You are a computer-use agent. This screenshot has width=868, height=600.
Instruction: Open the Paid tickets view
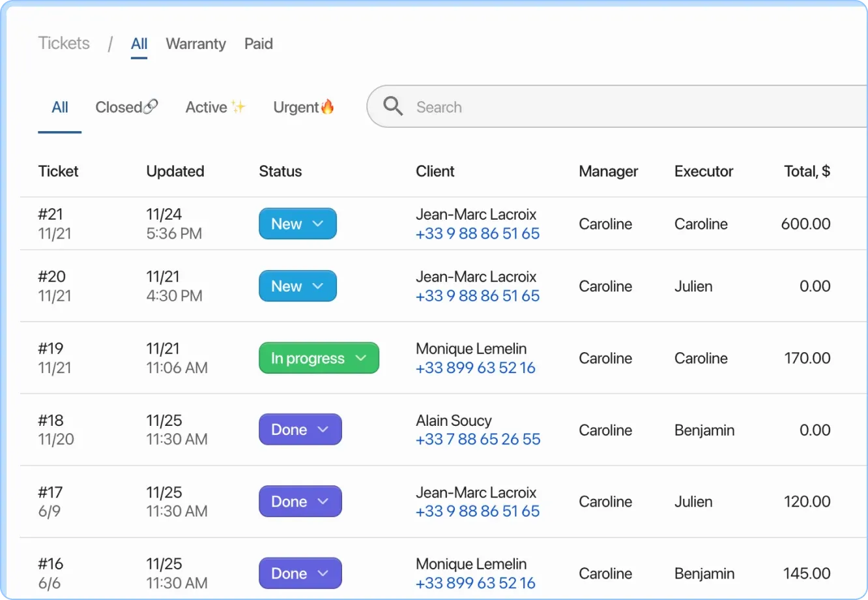click(258, 44)
